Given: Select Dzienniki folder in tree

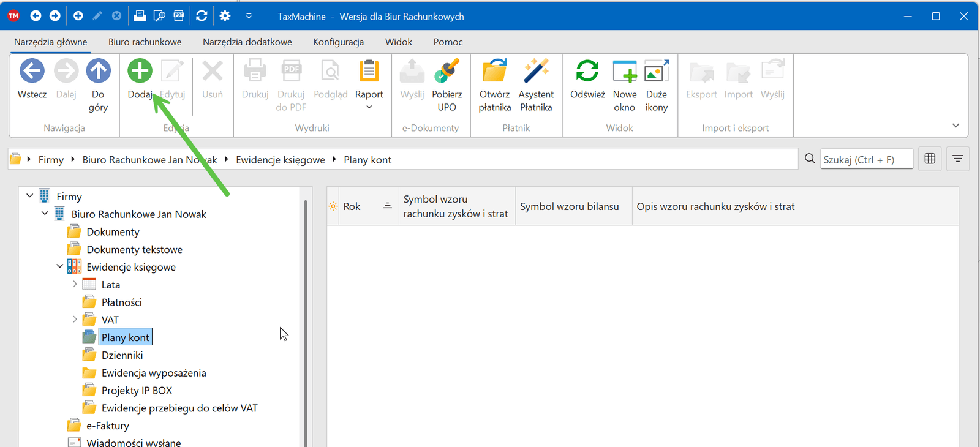Looking at the screenshot, I should pyautogui.click(x=122, y=355).
